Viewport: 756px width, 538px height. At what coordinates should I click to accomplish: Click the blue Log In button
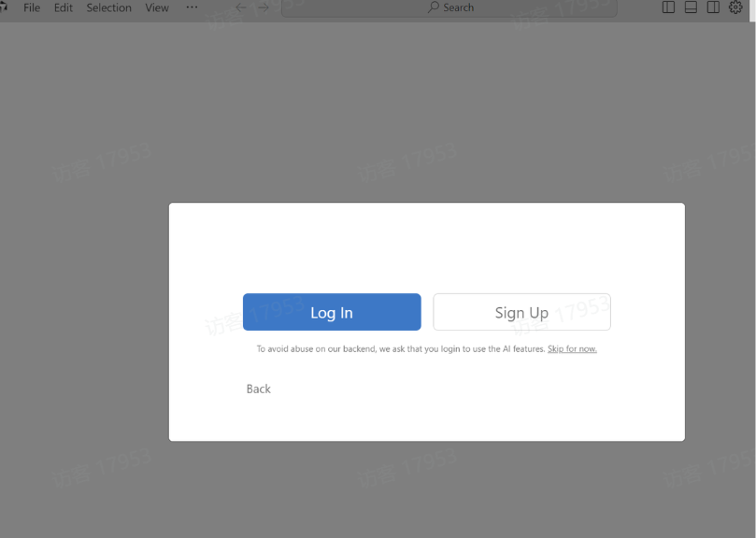[x=332, y=312]
